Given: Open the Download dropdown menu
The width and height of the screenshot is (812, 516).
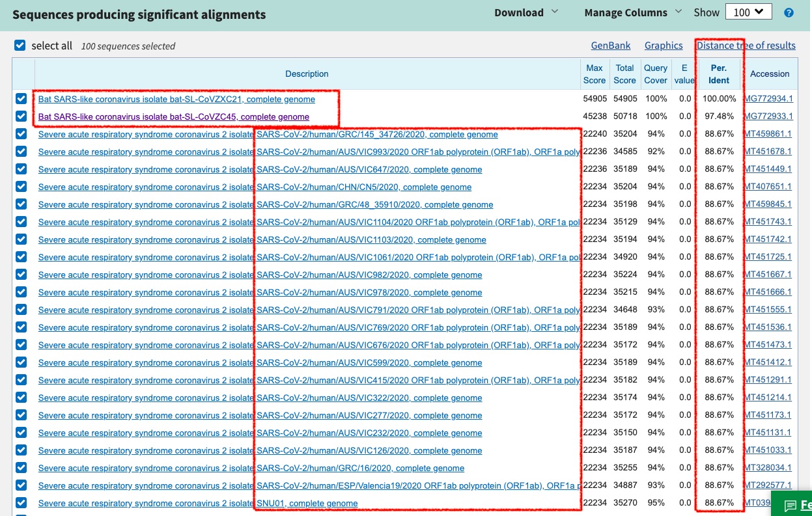Looking at the screenshot, I should [x=521, y=12].
